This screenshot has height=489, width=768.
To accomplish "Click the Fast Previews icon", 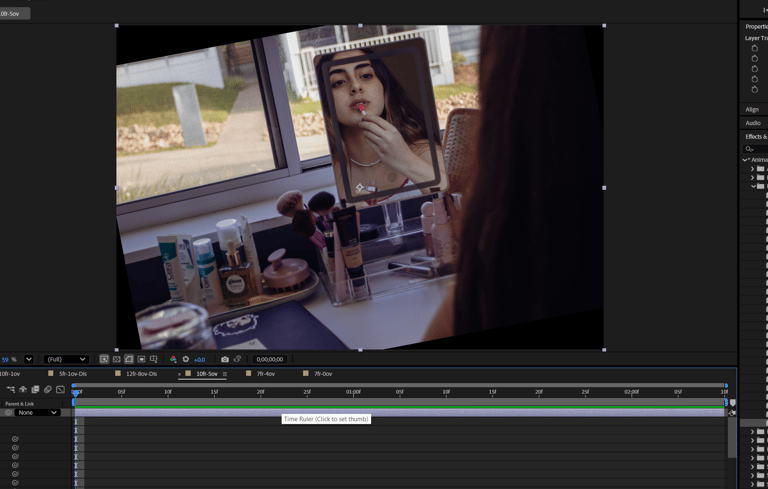I will (x=104, y=359).
